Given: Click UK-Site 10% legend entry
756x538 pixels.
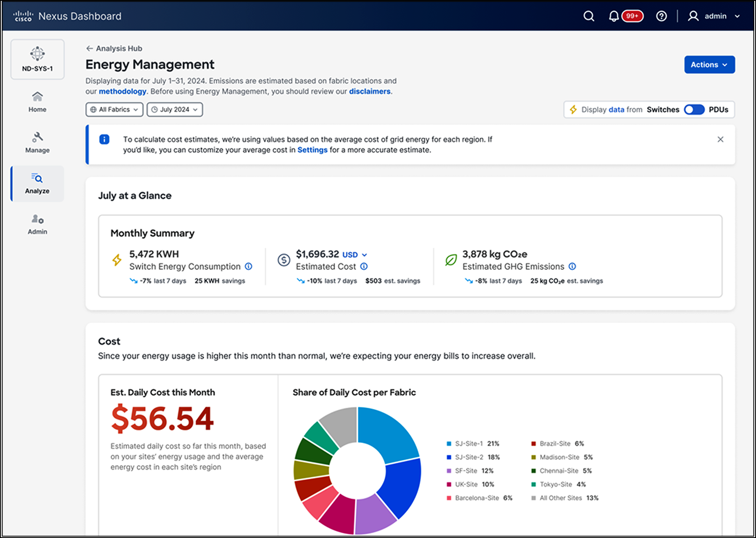Looking at the screenshot, I should [471, 484].
